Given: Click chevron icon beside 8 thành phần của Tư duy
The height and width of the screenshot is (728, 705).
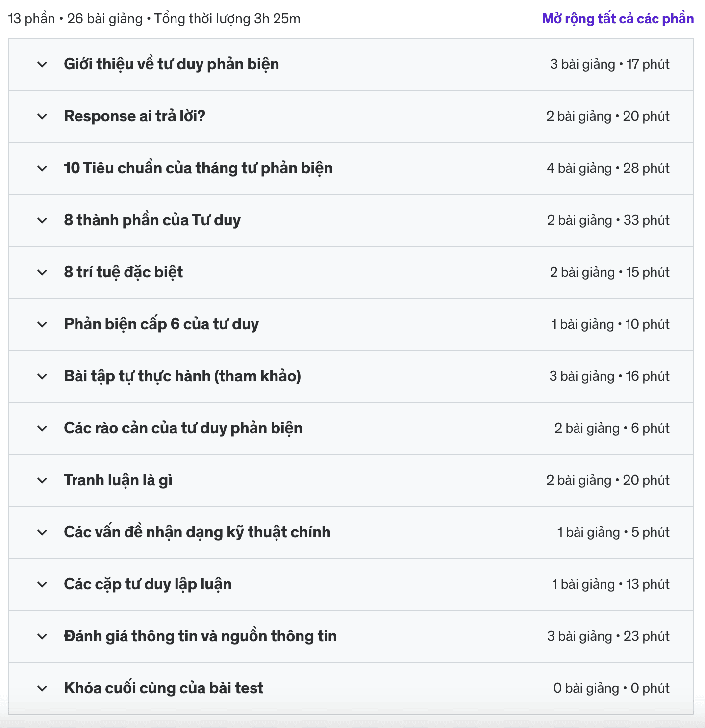Looking at the screenshot, I should pyautogui.click(x=43, y=220).
